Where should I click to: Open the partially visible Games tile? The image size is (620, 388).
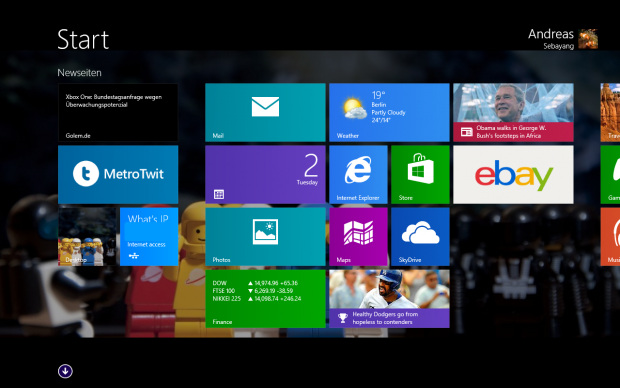coord(610,174)
